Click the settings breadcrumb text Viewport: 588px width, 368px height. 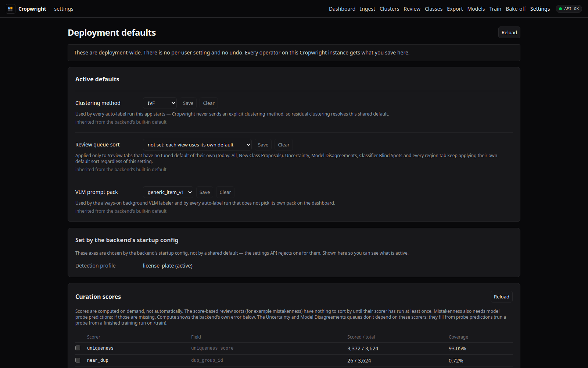(x=64, y=9)
